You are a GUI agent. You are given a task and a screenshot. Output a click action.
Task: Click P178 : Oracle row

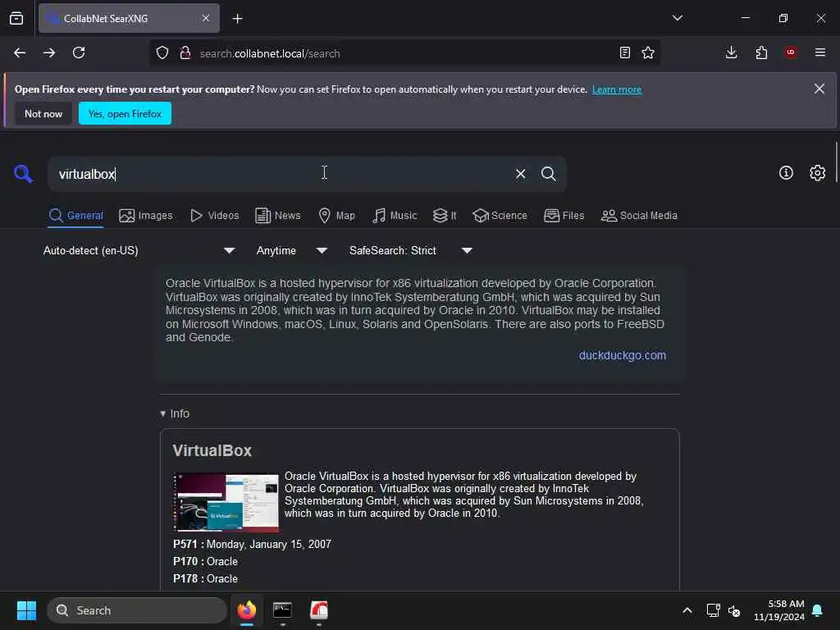click(x=205, y=578)
